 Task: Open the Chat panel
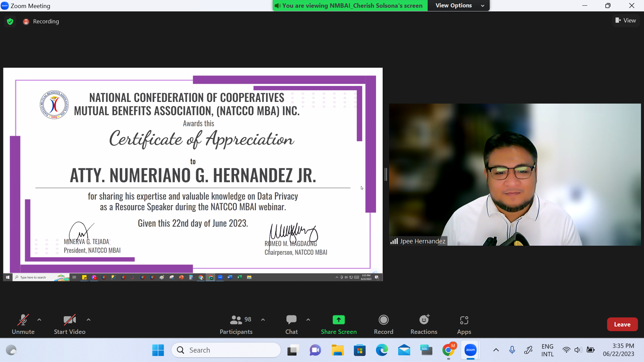291,324
